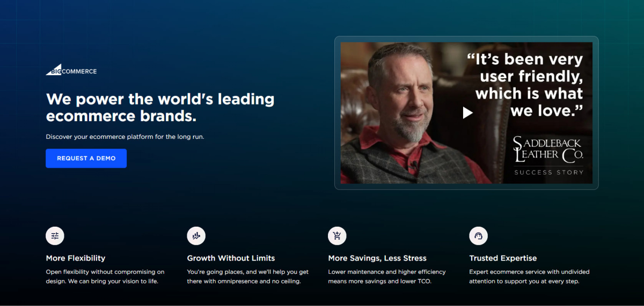Select the More Flexibility heading

point(76,258)
